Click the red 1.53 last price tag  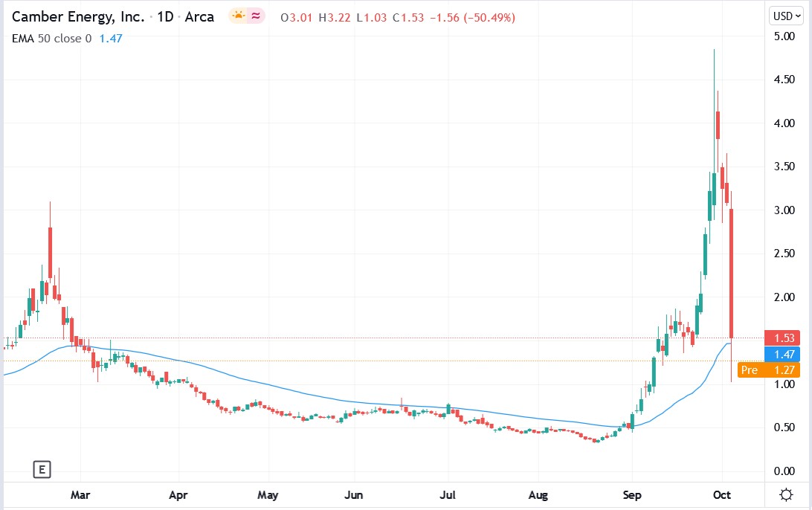[782, 338]
